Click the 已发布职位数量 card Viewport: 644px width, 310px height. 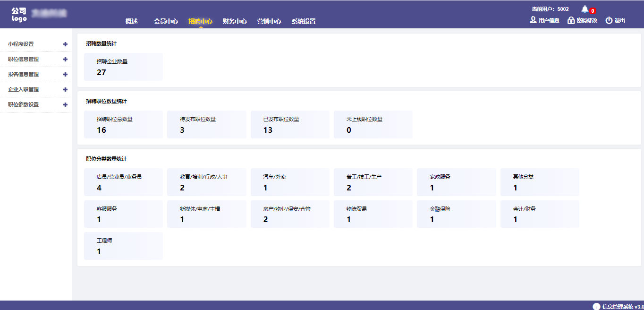(x=290, y=125)
